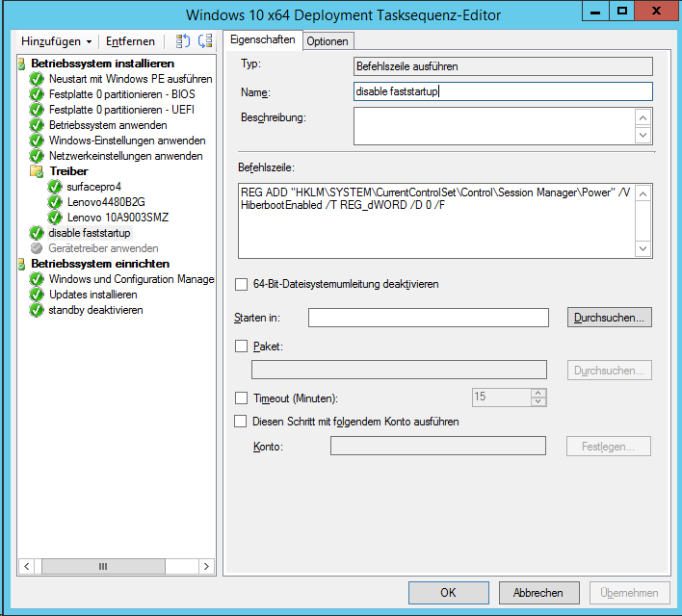Confirm the dialog with OK
Screen dimensions: 682x616
coord(448,593)
